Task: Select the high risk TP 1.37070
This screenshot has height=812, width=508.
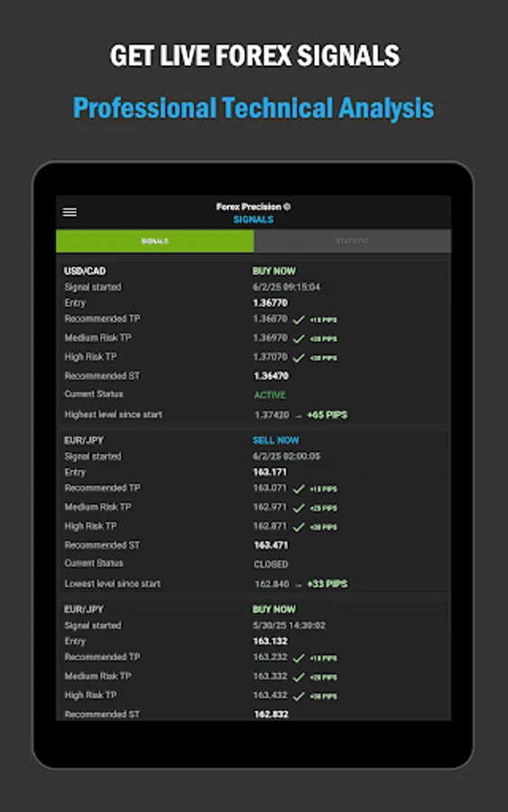Action: coord(271,356)
